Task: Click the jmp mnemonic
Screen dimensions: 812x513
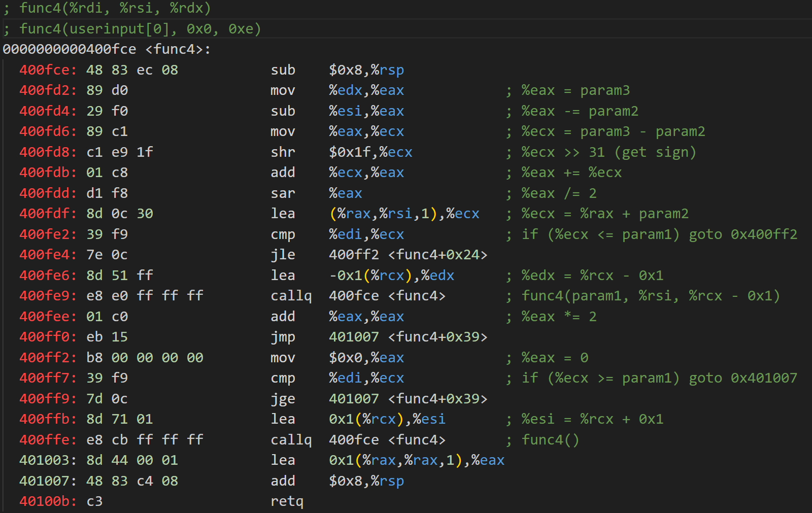Action: (x=283, y=337)
